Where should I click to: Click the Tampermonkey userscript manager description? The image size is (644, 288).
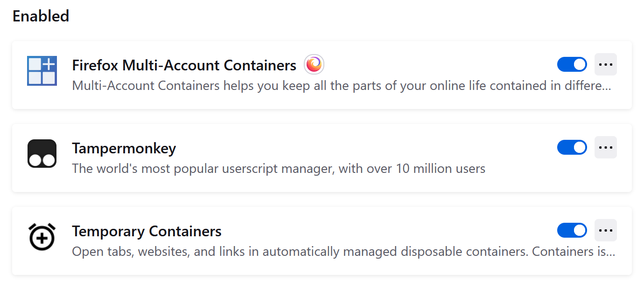coord(279,169)
